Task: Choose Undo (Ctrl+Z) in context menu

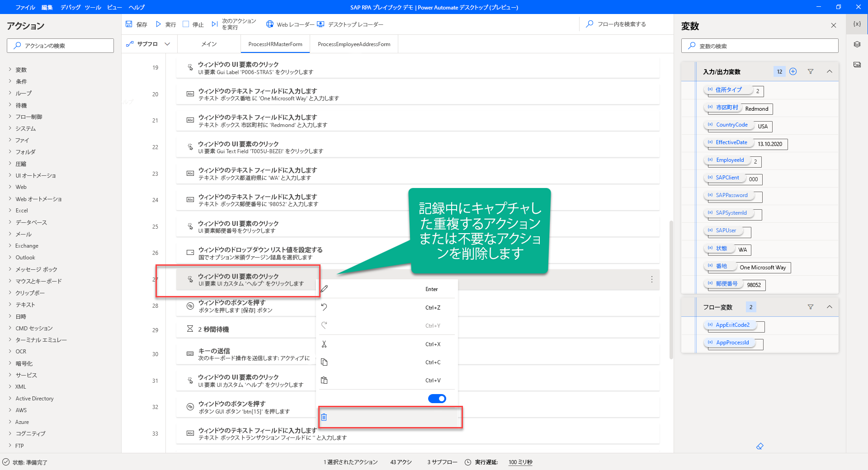Action: click(x=324, y=307)
